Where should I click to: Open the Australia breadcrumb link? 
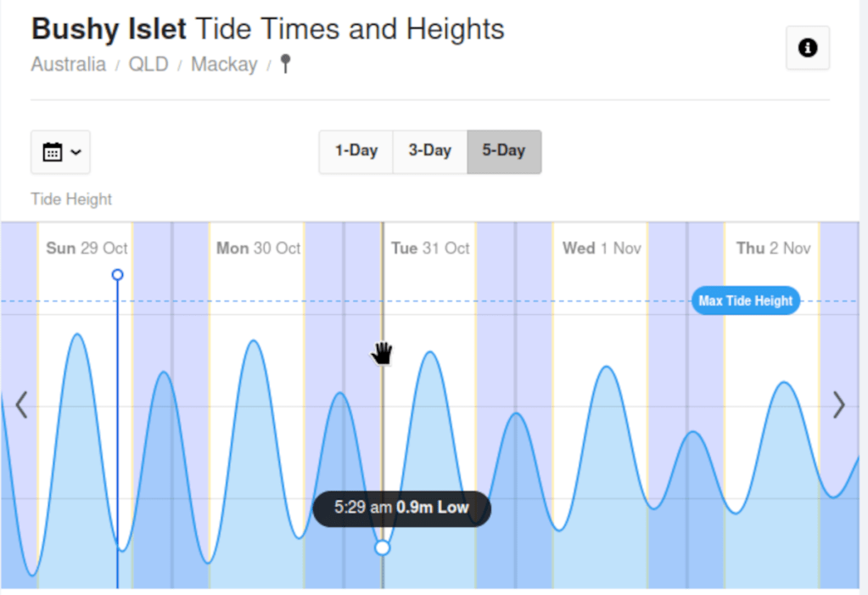(x=69, y=65)
